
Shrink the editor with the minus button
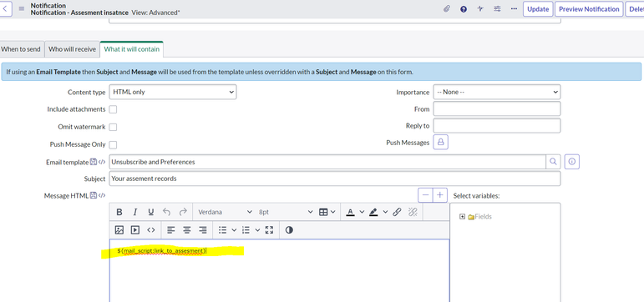click(x=425, y=195)
